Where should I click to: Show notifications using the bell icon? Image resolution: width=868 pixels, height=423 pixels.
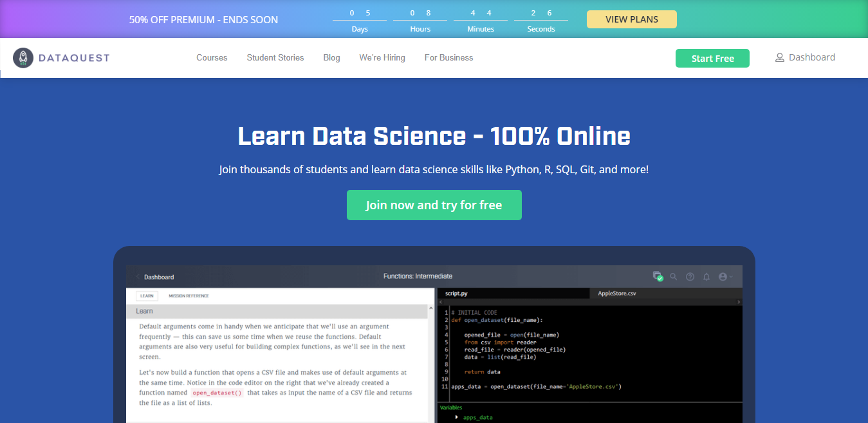coord(706,277)
